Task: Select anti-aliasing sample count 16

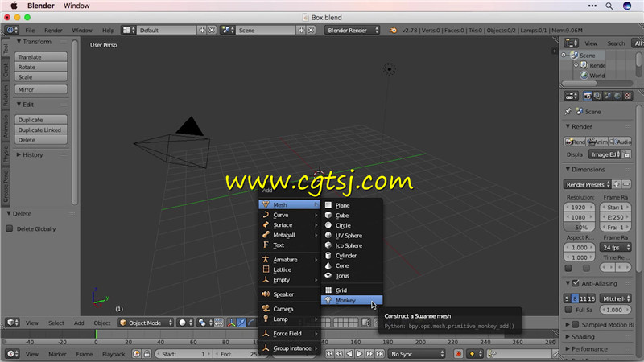Action: click(x=591, y=298)
